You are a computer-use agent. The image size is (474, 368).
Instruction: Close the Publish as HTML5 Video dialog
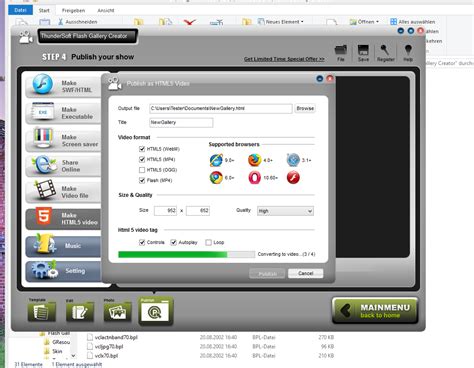(x=330, y=79)
